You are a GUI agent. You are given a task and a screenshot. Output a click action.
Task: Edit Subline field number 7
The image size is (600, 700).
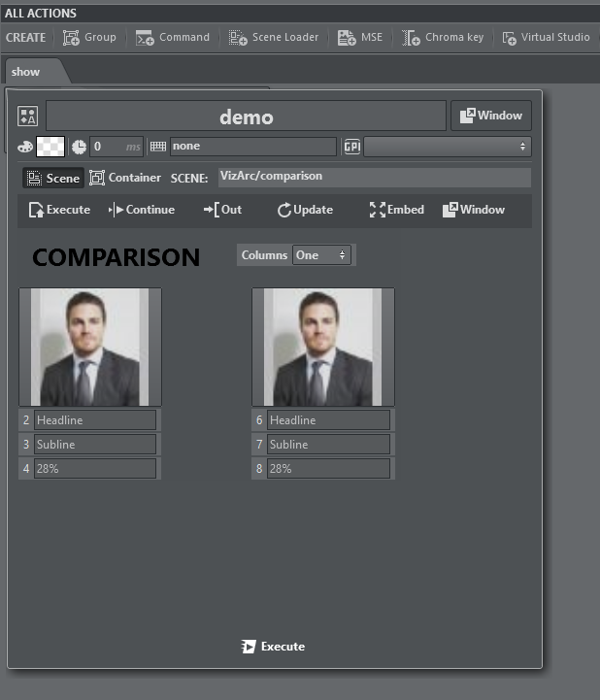tap(328, 445)
